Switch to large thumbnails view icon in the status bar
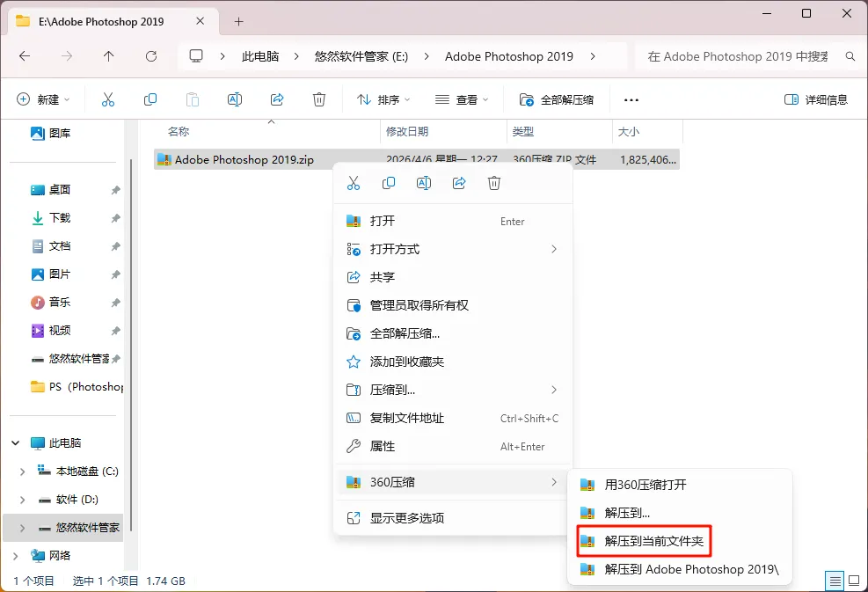 pyautogui.click(x=854, y=581)
